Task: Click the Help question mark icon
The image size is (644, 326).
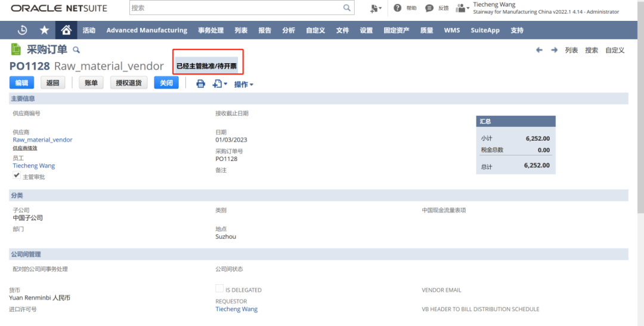Action: (397, 8)
